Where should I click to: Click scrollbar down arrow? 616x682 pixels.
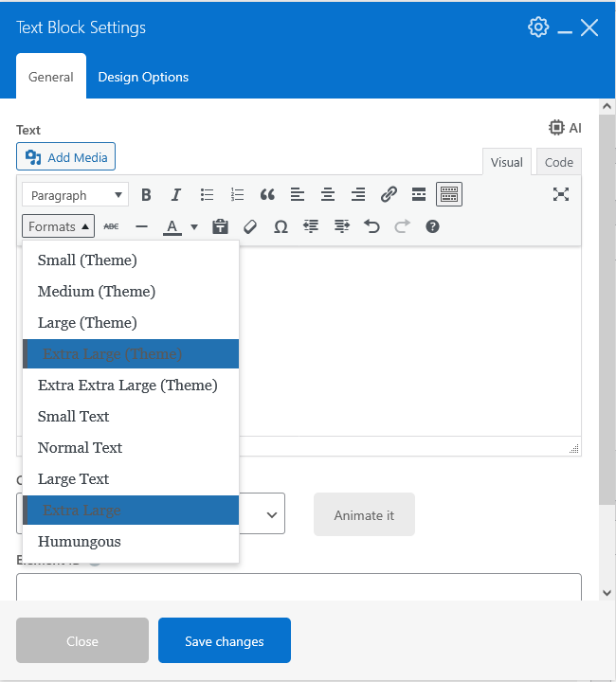pyautogui.click(x=607, y=593)
